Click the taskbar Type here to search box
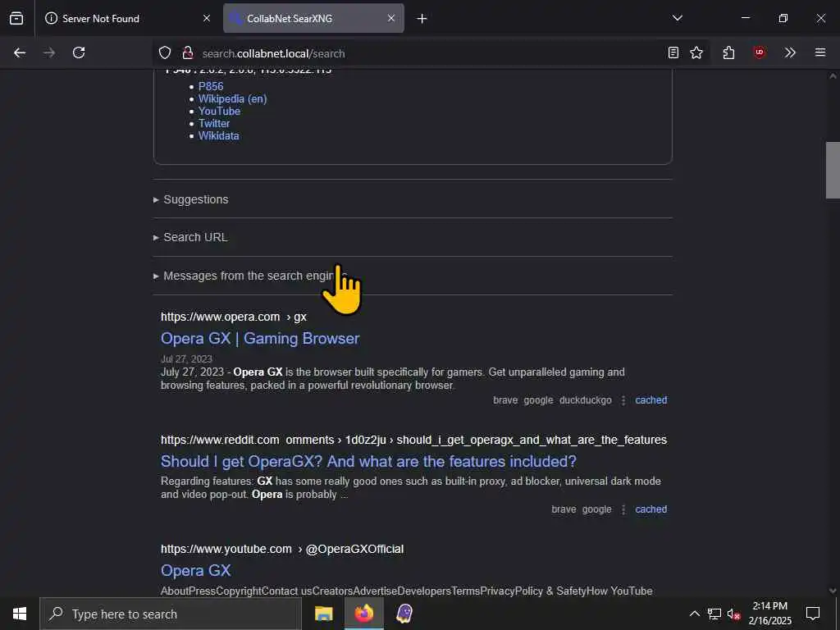The height and width of the screenshot is (630, 840). tap(171, 614)
